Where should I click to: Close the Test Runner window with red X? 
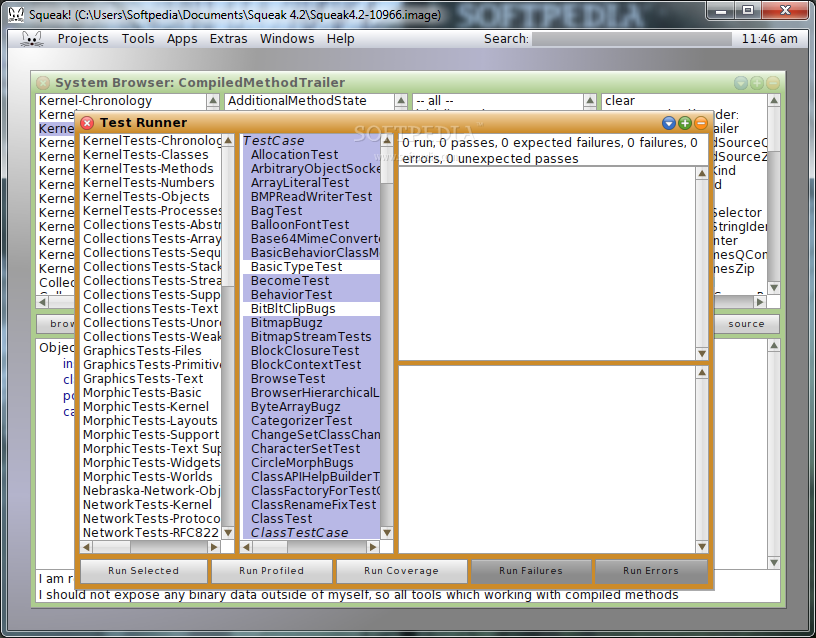87,123
